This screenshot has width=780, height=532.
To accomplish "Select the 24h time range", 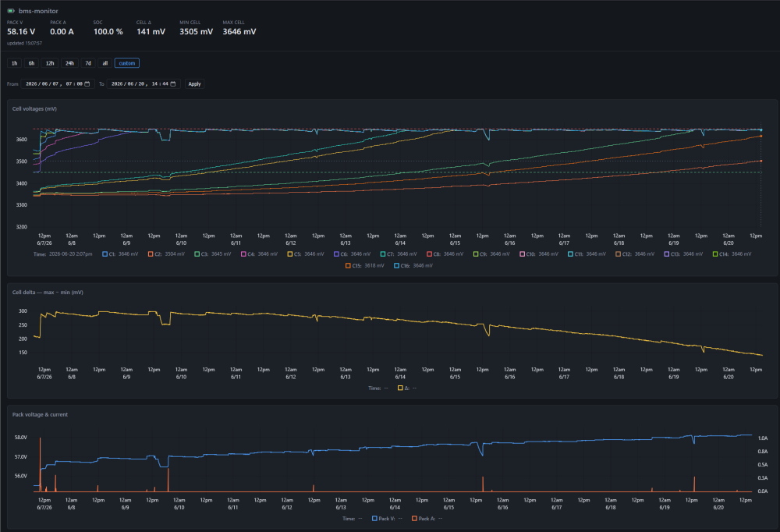I will (69, 63).
